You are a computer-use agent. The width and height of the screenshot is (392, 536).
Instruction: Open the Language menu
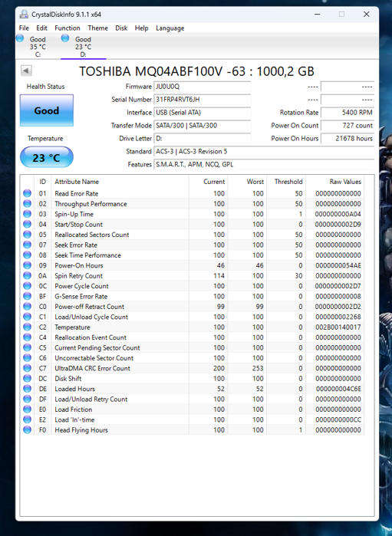pos(170,28)
